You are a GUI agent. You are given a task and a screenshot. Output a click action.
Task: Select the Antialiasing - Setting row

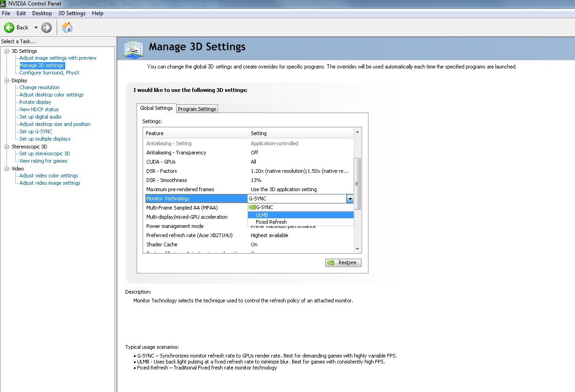[x=248, y=143]
